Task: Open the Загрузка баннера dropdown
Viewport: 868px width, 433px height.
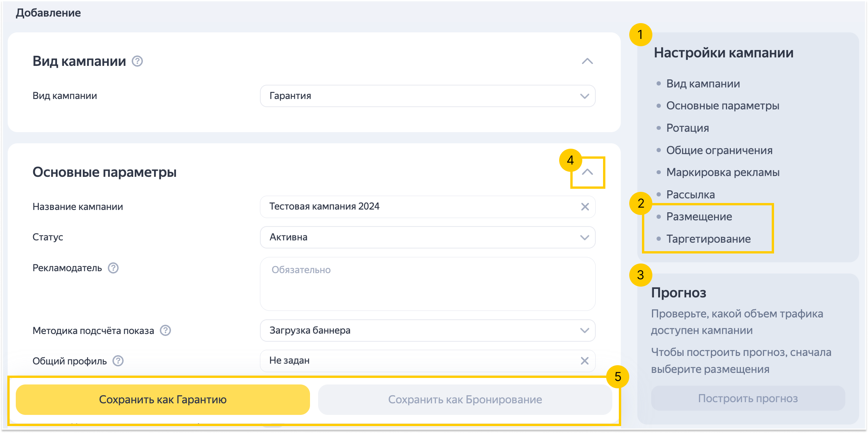Action: tap(427, 331)
